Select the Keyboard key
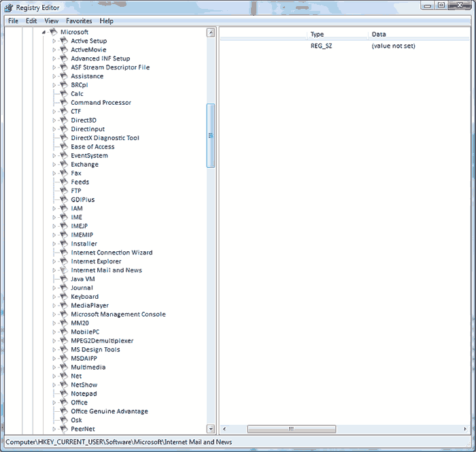 (85, 297)
